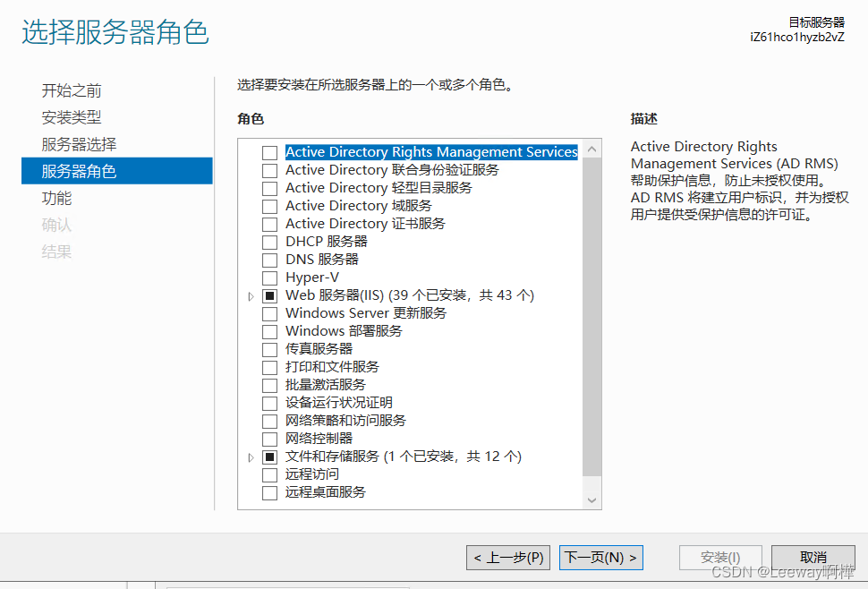Go to the 开始之前 step

[72, 90]
